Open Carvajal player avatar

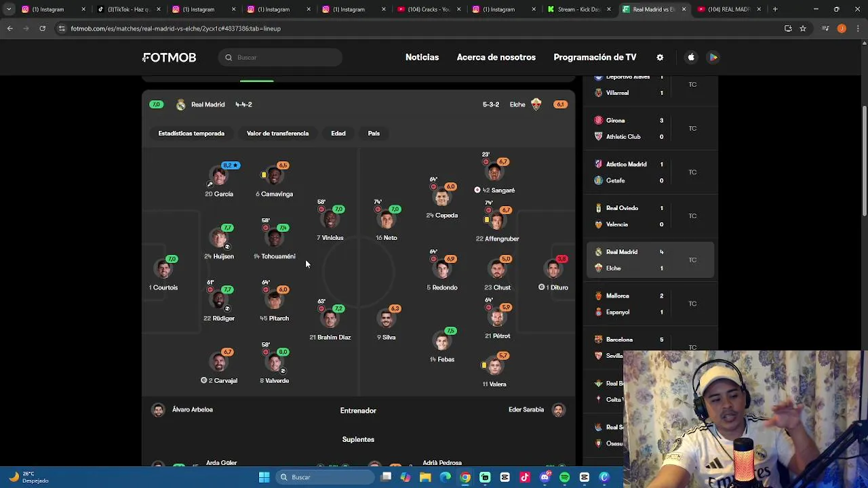pyautogui.click(x=219, y=363)
